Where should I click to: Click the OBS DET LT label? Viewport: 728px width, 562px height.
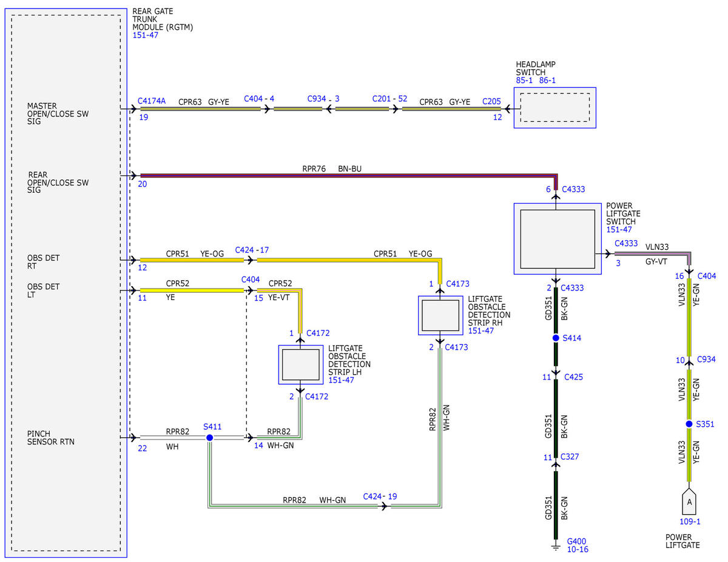pos(43,290)
